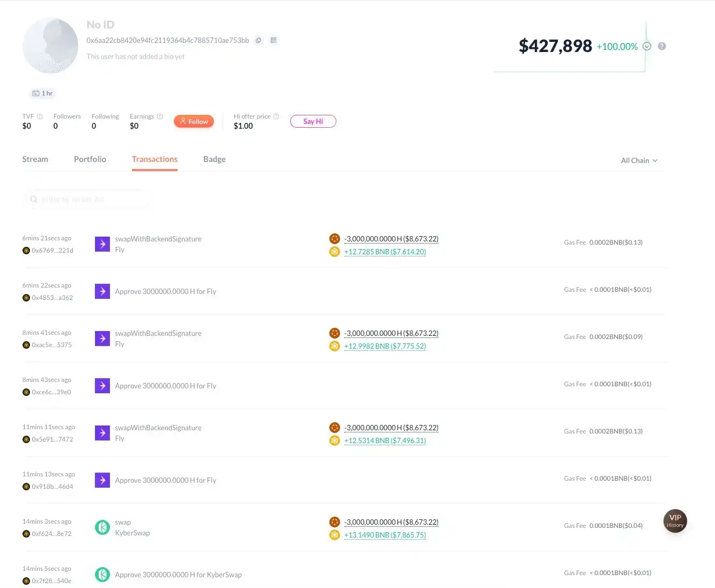Open the Stream tab
This screenshot has width=715, height=588.
tap(35, 159)
